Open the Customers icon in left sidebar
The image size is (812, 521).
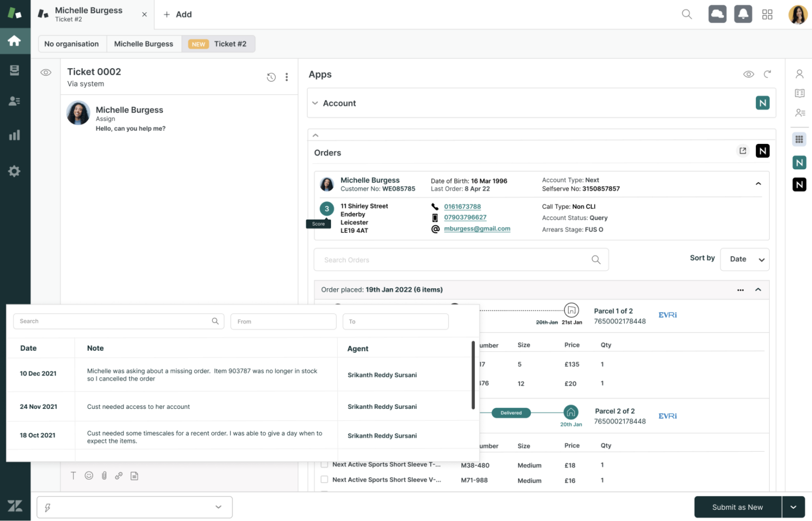click(x=15, y=100)
